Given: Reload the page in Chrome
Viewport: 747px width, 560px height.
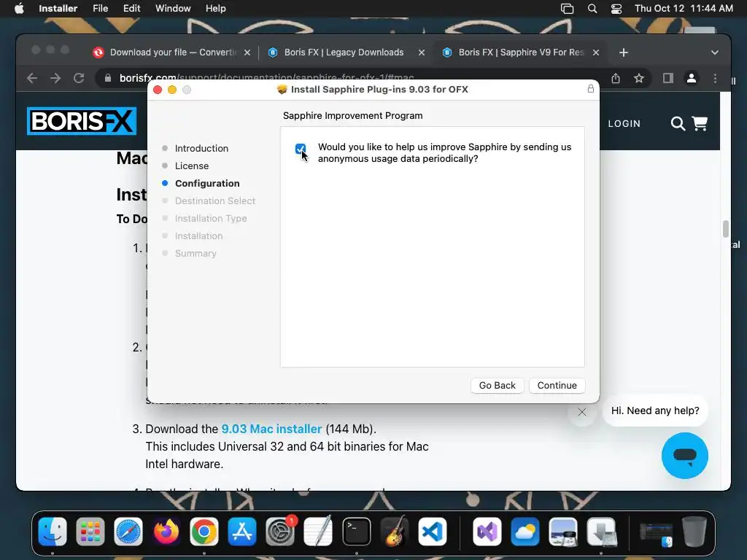Looking at the screenshot, I should [x=79, y=78].
